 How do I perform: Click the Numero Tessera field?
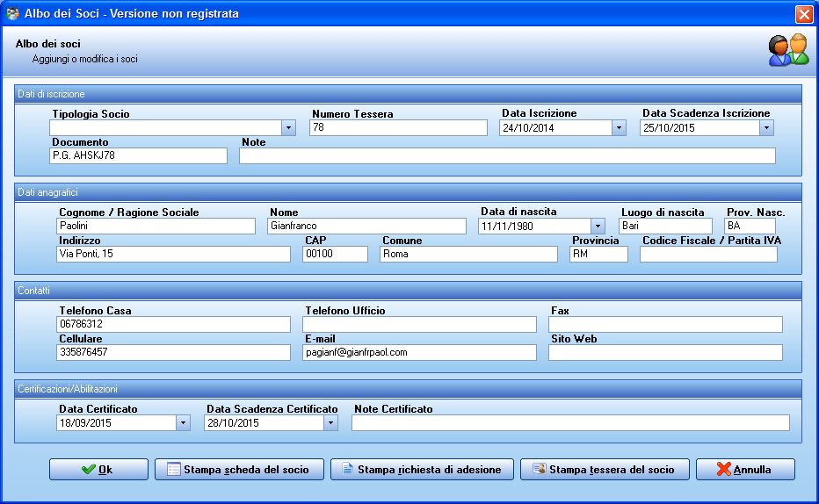398,128
